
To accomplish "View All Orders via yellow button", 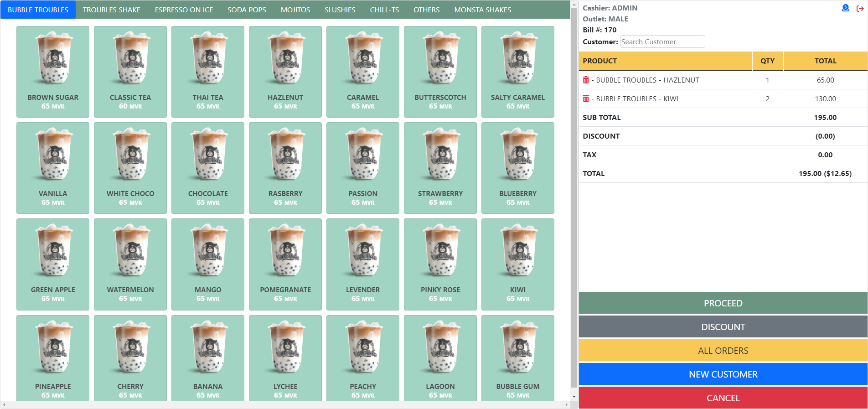I will tap(723, 351).
